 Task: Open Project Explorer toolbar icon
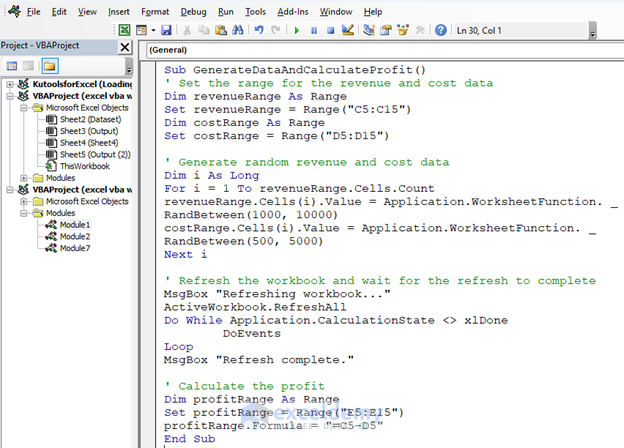coord(369,30)
